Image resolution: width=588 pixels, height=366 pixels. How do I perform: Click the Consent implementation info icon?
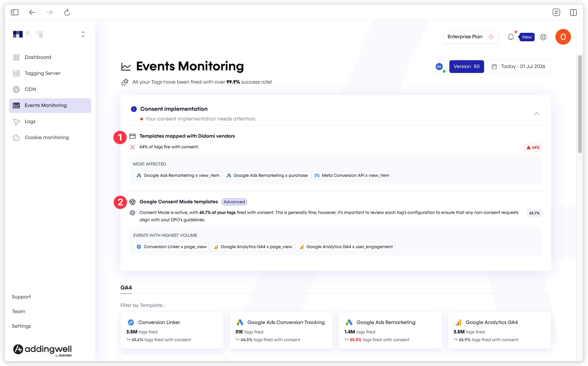pyautogui.click(x=134, y=109)
